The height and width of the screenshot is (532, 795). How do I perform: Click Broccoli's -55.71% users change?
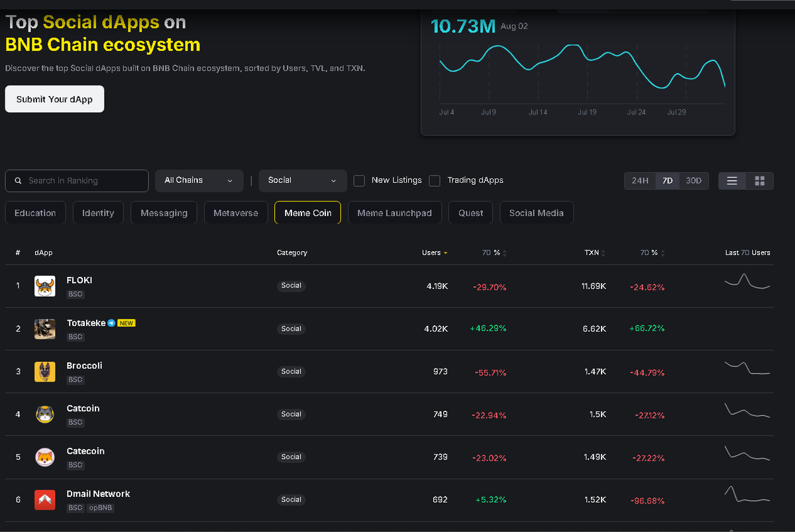490,373
